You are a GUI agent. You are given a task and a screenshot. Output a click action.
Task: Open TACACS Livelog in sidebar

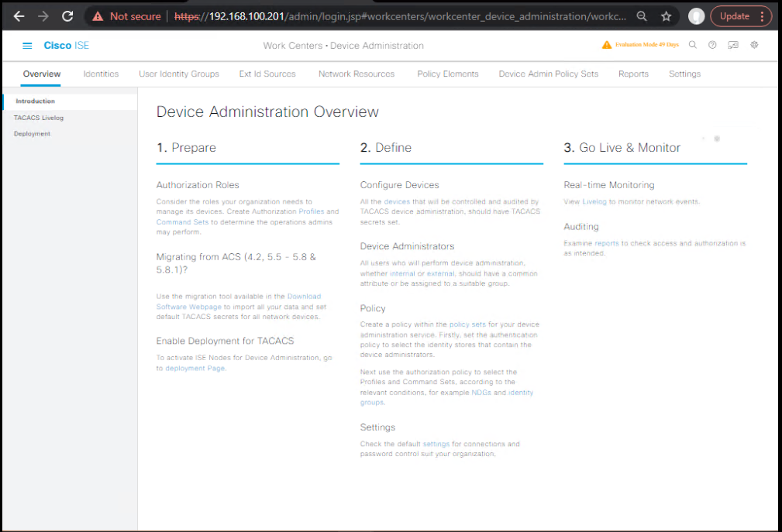tap(39, 118)
